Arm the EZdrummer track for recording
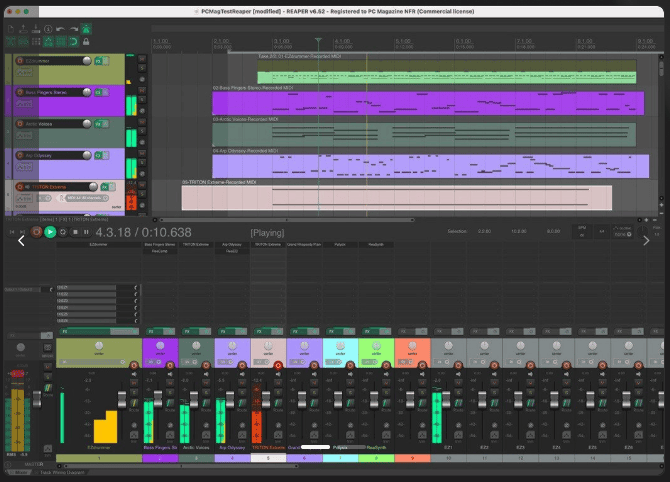The image size is (670, 482). click(20, 61)
